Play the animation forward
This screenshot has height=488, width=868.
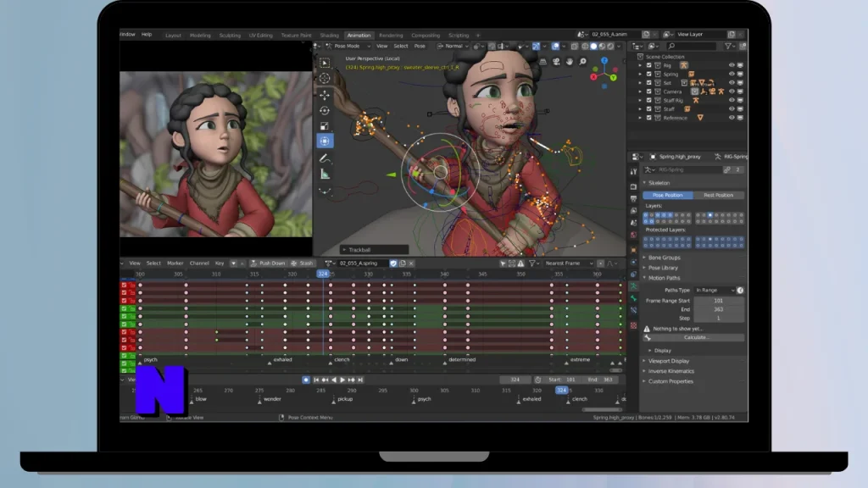pos(342,380)
